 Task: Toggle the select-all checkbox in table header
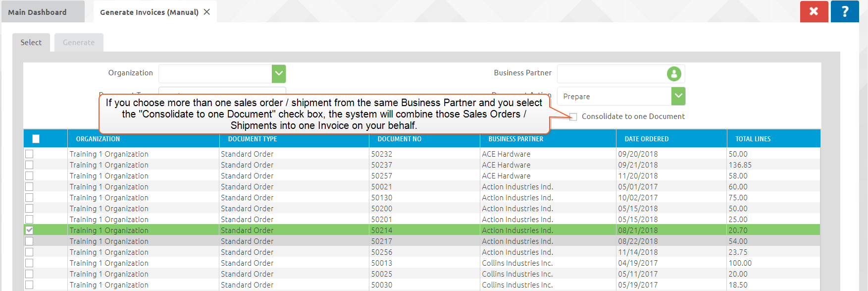click(x=36, y=139)
